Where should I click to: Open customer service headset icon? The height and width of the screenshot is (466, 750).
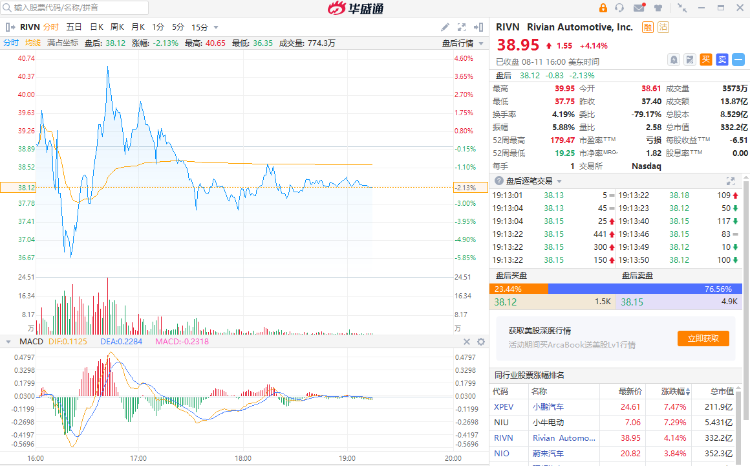click(619, 8)
